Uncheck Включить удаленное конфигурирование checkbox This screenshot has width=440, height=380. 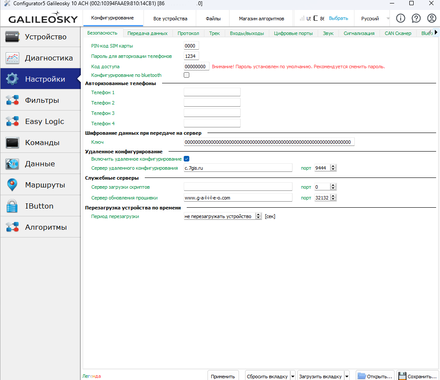pyautogui.click(x=187, y=159)
